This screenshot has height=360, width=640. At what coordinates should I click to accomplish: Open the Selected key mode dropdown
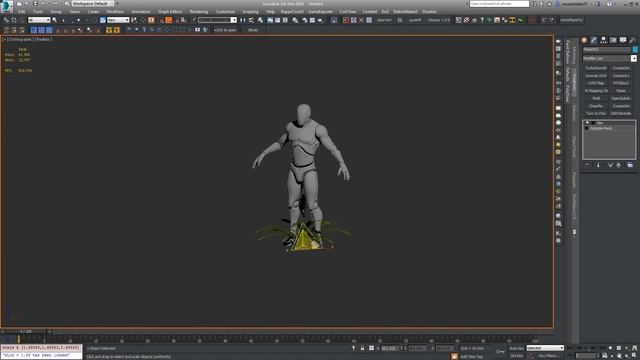point(545,348)
